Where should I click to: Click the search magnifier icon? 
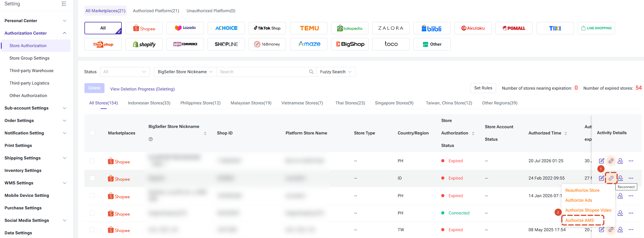click(x=311, y=72)
